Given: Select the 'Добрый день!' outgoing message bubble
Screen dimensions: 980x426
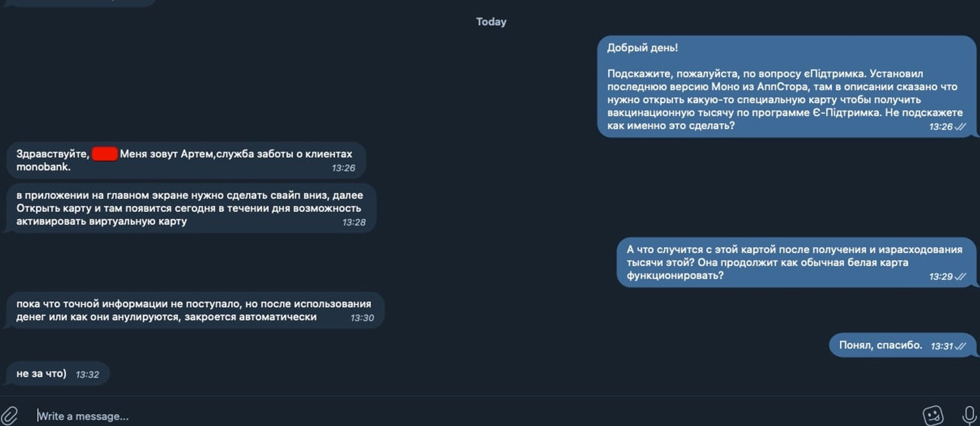Looking at the screenshot, I should [787, 86].
